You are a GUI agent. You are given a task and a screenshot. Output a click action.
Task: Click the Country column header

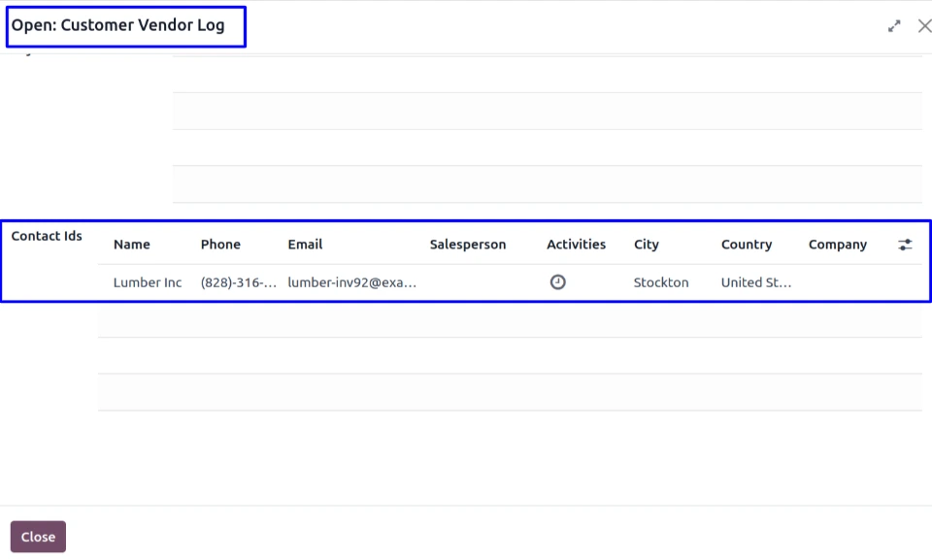click(746, 245)
